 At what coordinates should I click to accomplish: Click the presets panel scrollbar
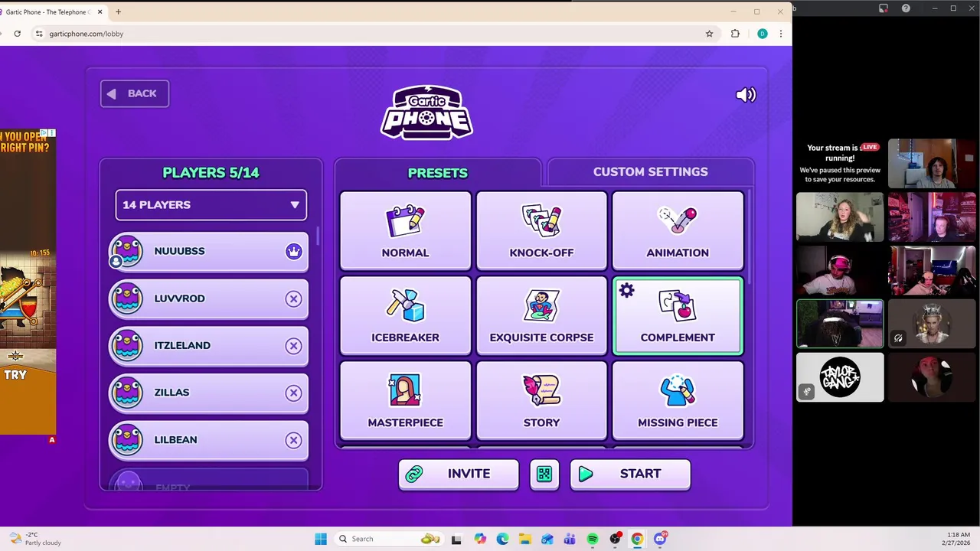[x=750, y=237]
